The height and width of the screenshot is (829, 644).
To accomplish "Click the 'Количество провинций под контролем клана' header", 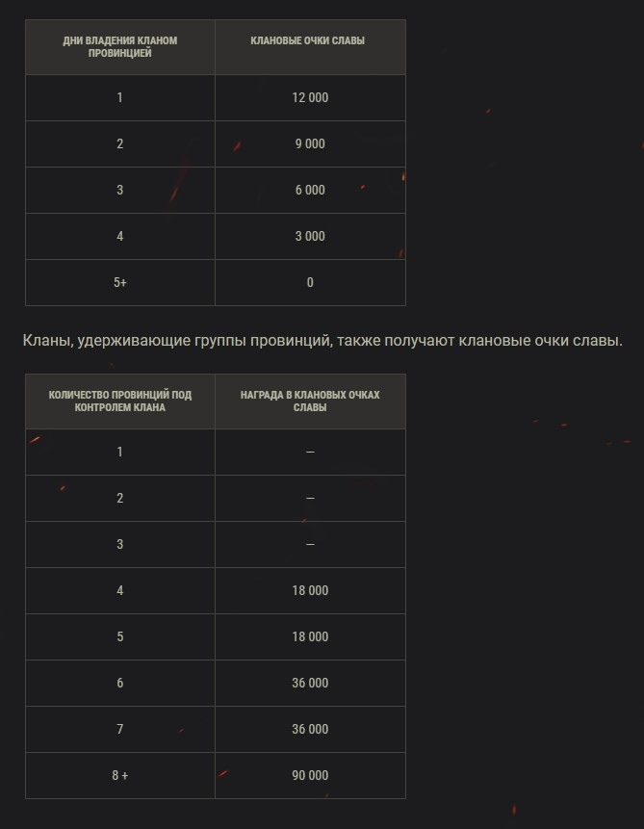I will [x=120, y=402].
